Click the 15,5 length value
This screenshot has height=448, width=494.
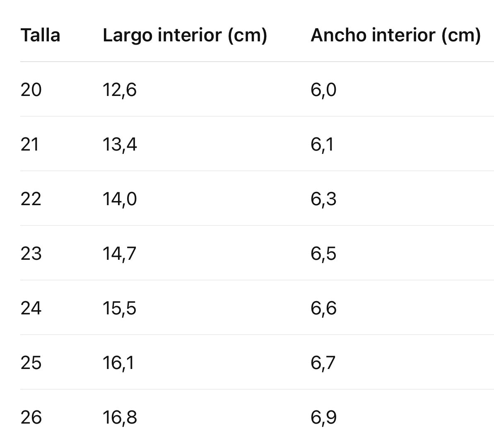coord(119,308)
